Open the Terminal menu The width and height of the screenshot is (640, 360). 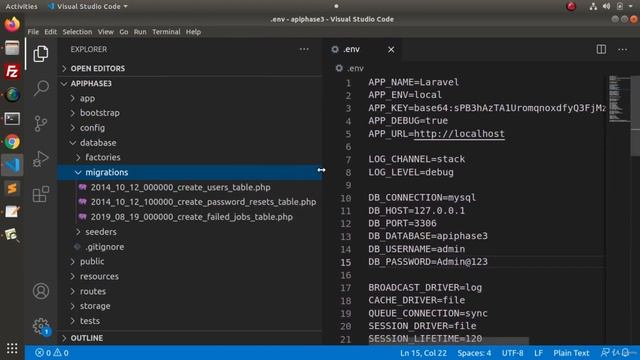(166, 32)
